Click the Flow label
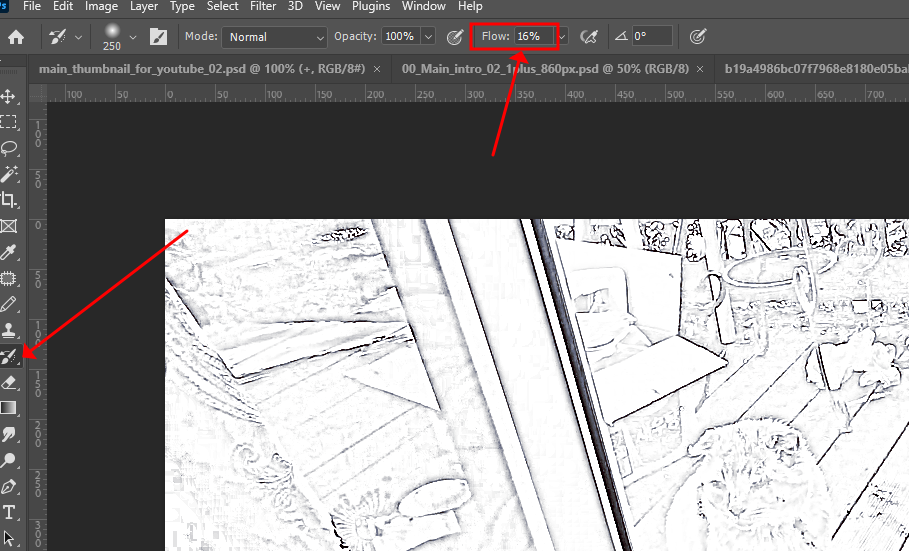 pyautogui.click(x=496, y=36)
